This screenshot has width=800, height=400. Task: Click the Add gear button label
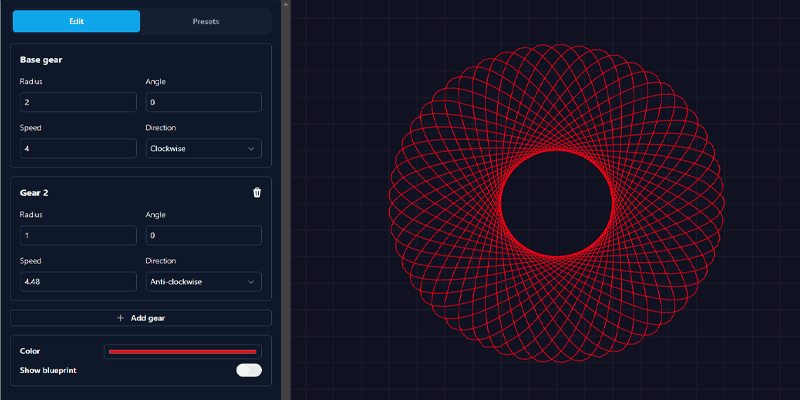[148, 318]
